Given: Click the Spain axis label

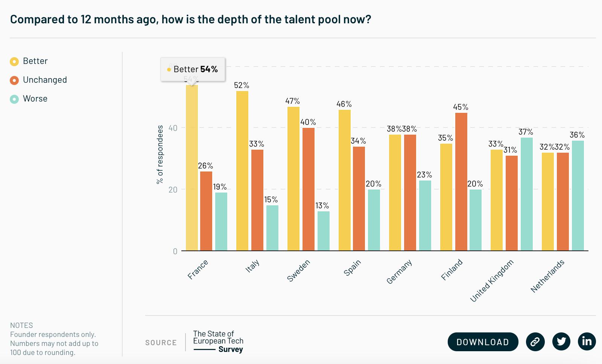Looking at the screenshot, I should click(353, 268).
